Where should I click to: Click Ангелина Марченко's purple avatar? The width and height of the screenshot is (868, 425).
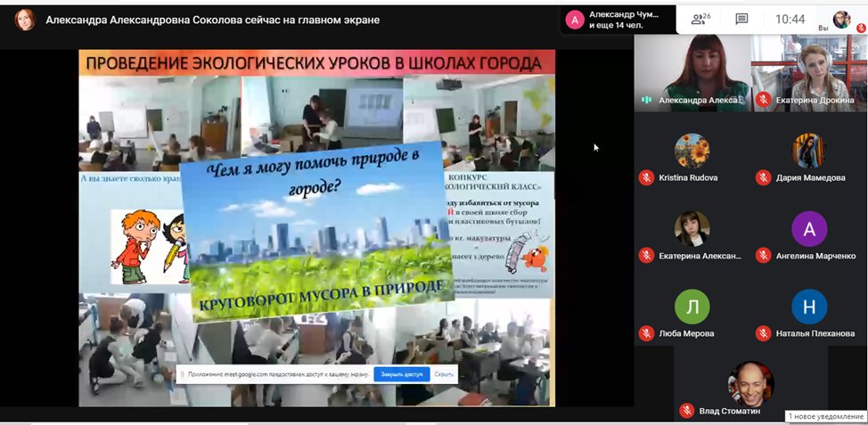point(808,229)
